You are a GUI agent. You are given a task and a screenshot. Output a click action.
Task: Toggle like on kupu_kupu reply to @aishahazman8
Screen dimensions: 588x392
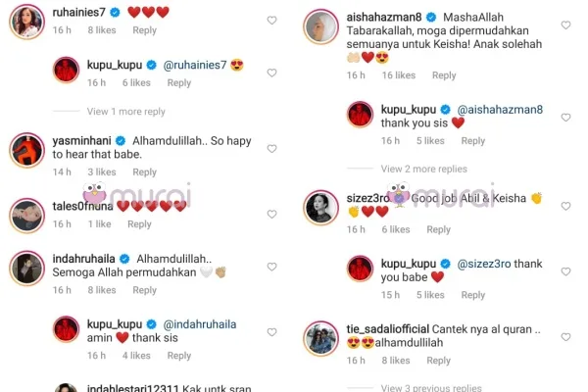565,118
